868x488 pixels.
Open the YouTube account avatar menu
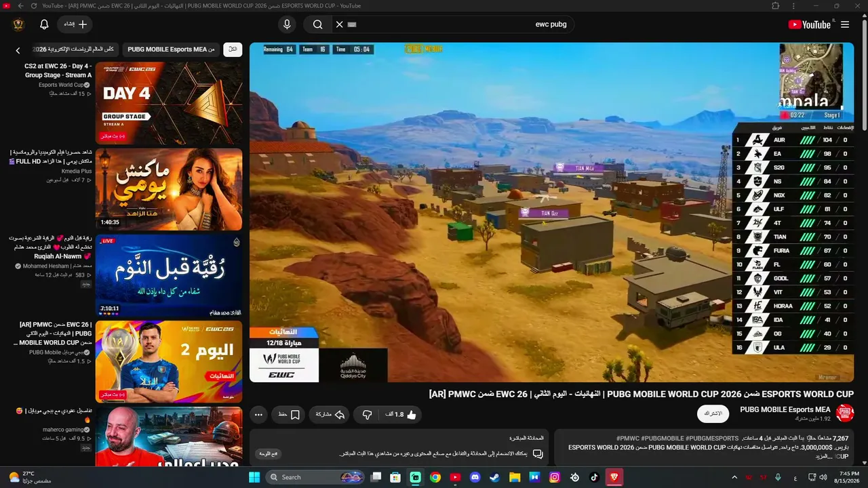coord(18,24)
